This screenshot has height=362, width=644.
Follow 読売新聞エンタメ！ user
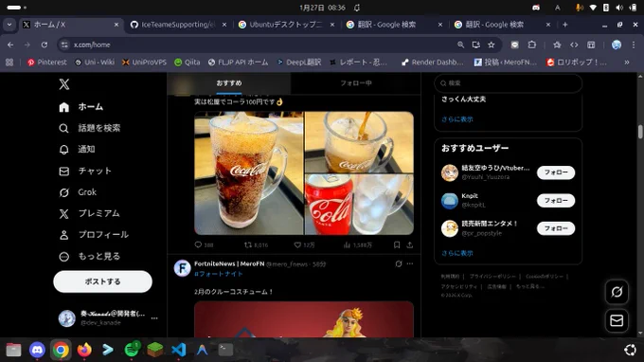[556, 228]
